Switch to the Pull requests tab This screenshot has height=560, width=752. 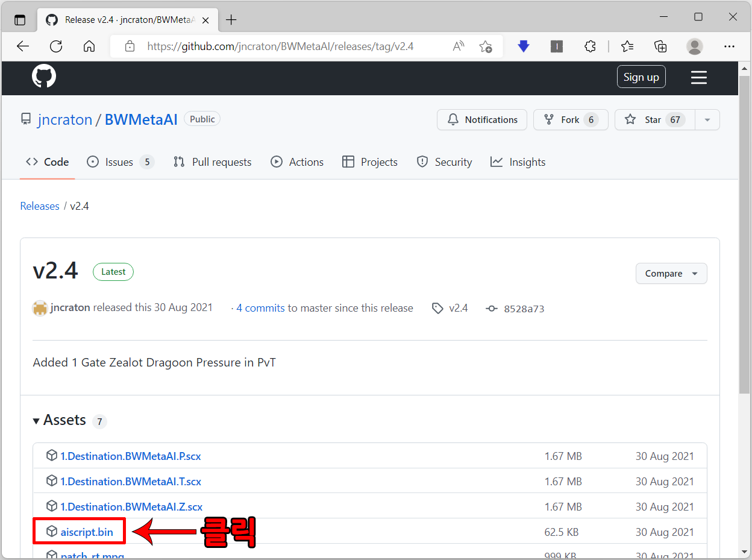pyautogui.click(x=212, y=162)
